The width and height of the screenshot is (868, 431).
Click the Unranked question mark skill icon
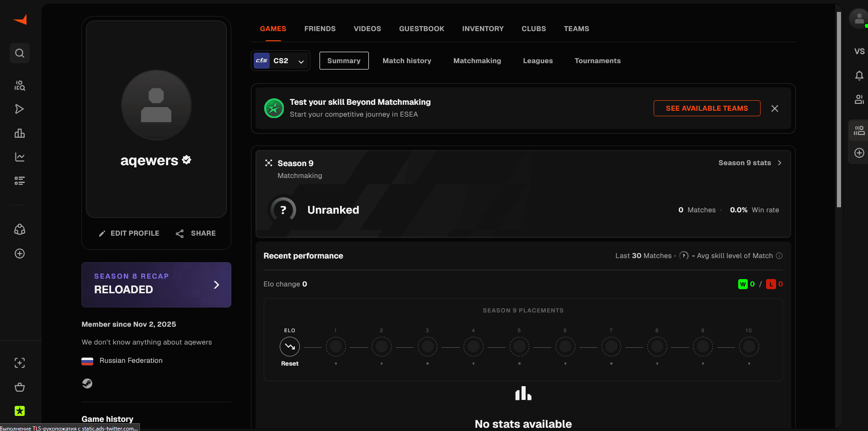(x=283, y=210)
